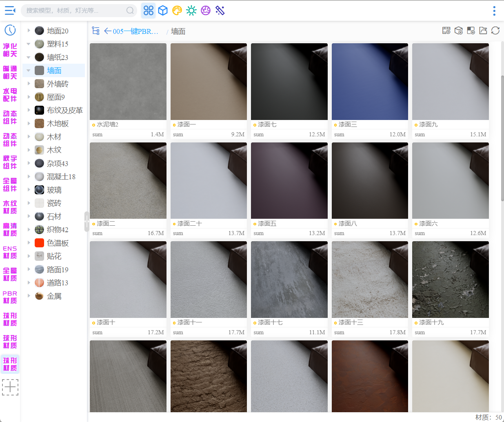
Task: Click the add model cube-plus icon
Action: 459,31
